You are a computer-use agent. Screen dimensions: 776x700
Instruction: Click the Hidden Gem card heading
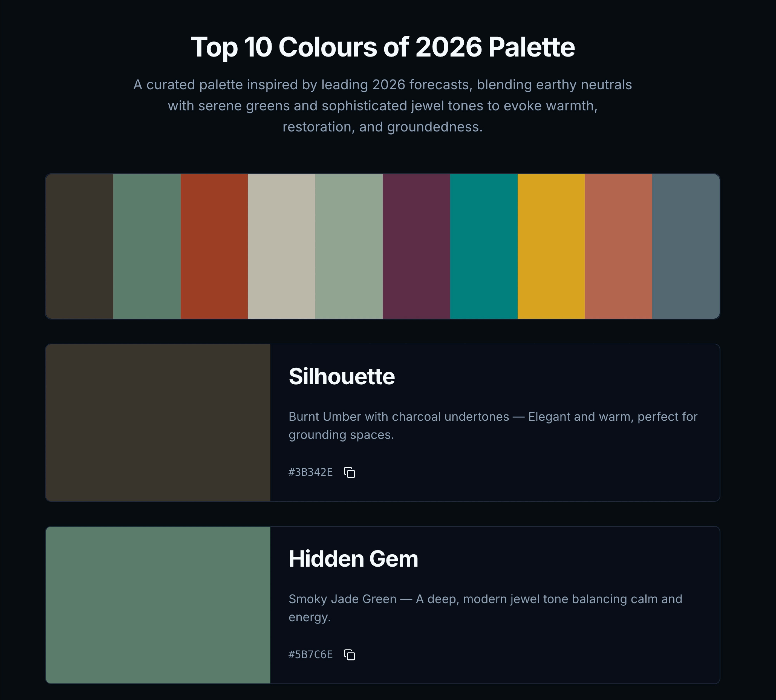(353, 558)
